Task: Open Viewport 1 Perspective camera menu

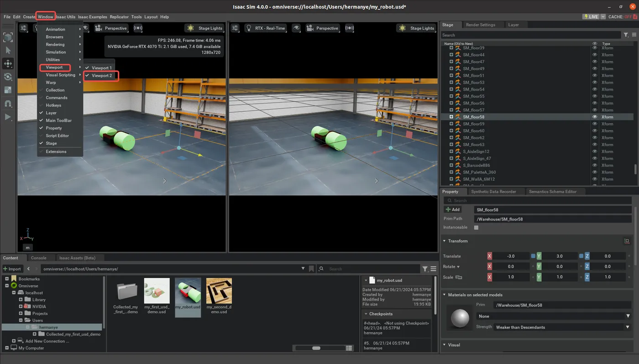Action: pos(111,28)
